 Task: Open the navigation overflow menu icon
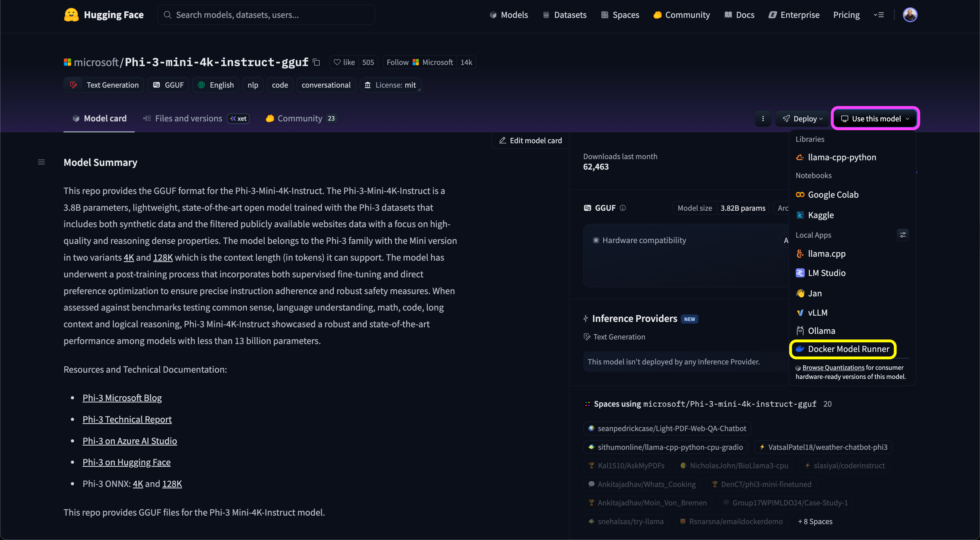pyautogui.click(x=879, y=15)
